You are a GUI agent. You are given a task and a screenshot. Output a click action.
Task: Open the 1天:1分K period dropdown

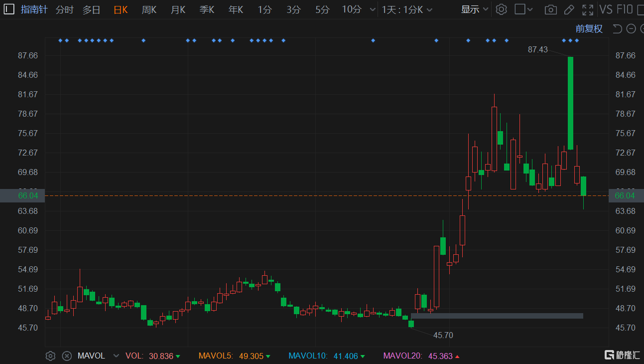(x=407, y=9)
